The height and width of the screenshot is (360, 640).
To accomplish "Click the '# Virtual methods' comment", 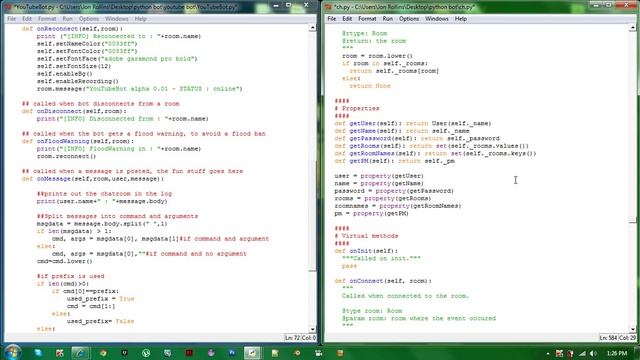I will (x=366, y=236).
